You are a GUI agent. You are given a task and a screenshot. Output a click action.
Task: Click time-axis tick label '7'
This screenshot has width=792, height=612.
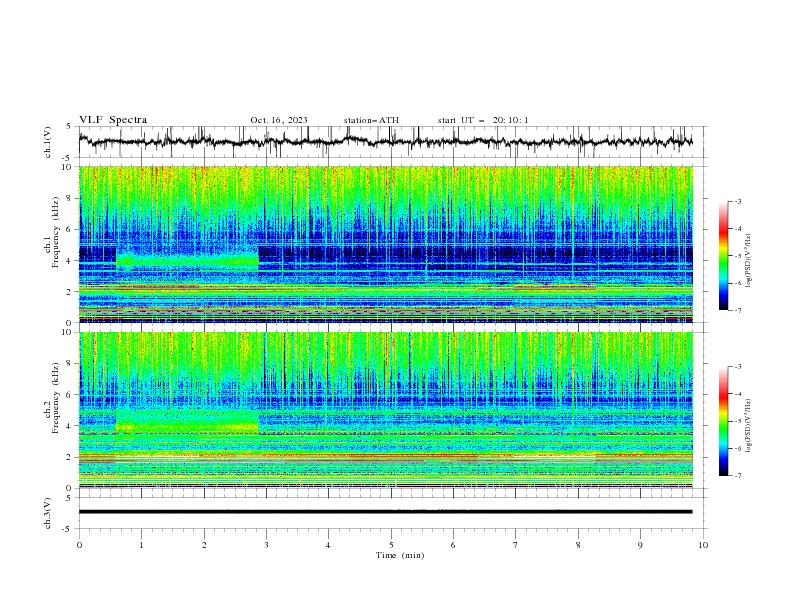coord(516,545)
